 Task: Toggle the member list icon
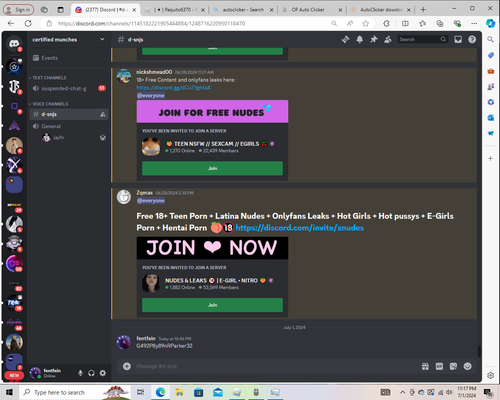[x=388, y=39]
